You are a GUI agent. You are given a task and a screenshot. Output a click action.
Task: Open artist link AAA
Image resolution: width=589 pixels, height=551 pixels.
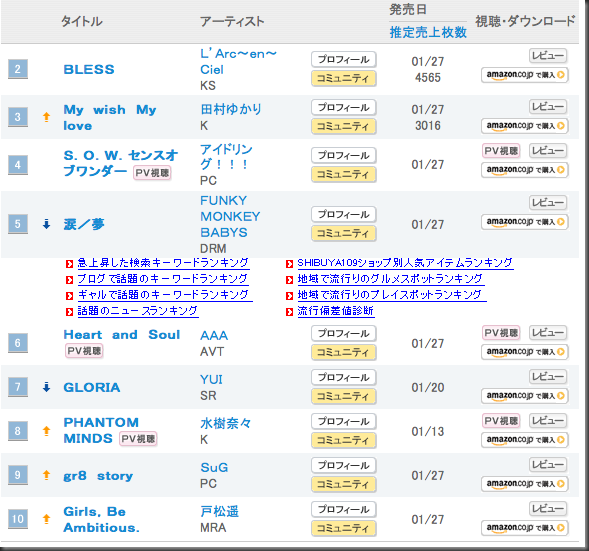point(214,335)
